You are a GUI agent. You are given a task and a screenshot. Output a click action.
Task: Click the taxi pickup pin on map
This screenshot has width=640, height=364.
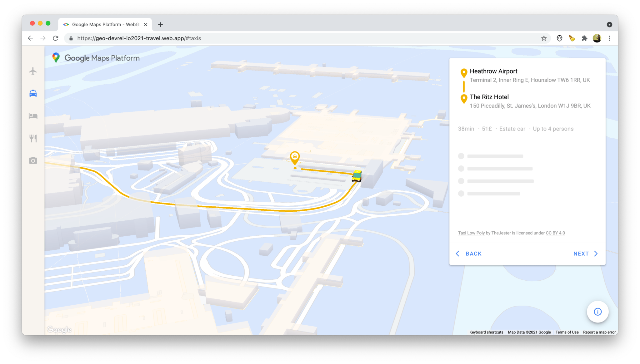tap(295, 157)
